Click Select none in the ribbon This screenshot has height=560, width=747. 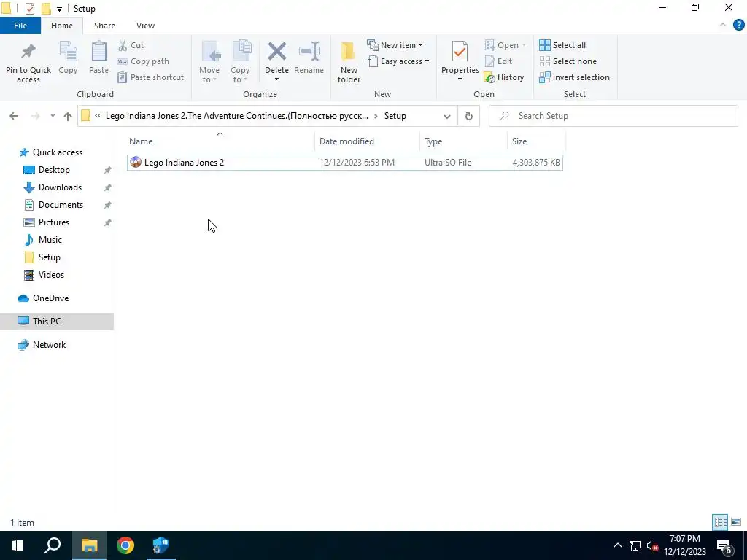point(568,61)
